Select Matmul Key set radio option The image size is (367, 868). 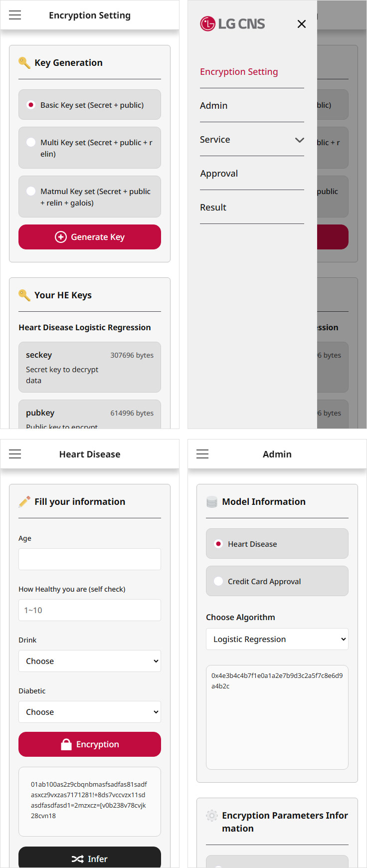point(31,191)
